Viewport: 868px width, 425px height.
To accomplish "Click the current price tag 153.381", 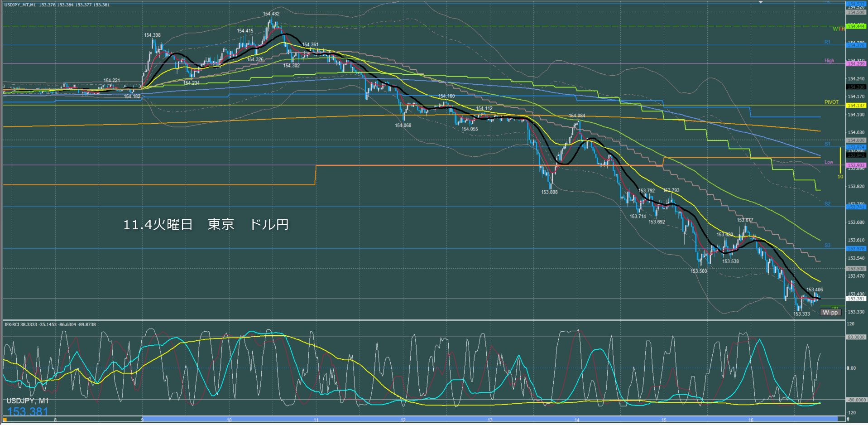I will click(856, 299).
